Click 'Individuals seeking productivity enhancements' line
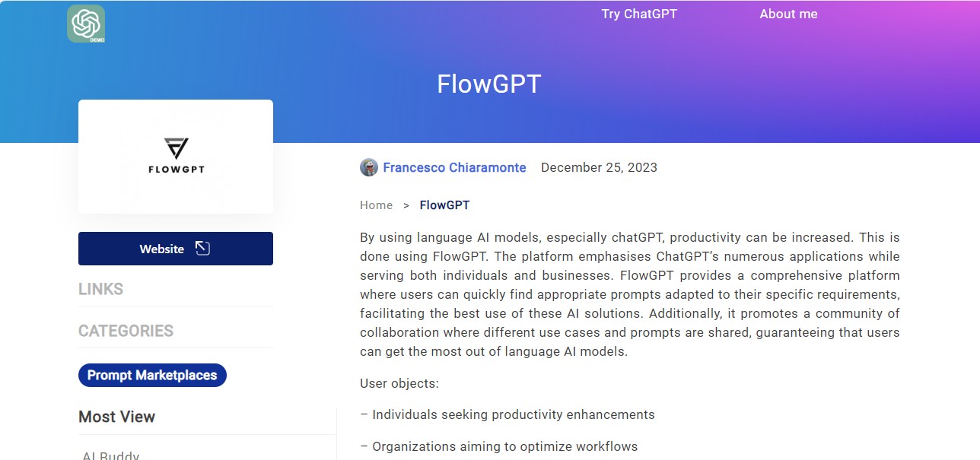 coord(508,415)
